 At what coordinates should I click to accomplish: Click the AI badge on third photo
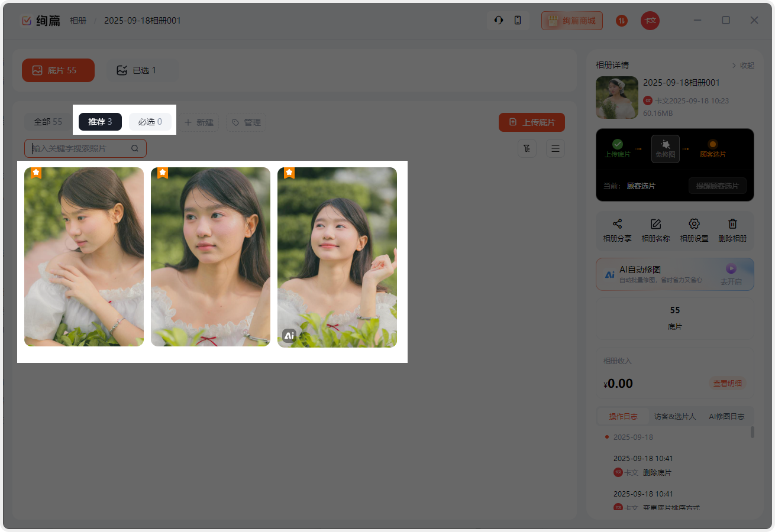click(x=289, y=336)
